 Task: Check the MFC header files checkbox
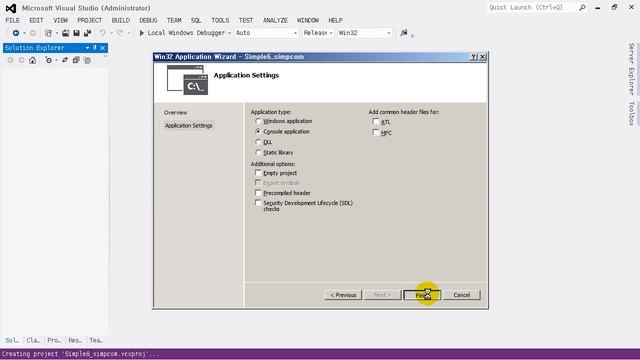pyautogui.click(x=376, y=132)
